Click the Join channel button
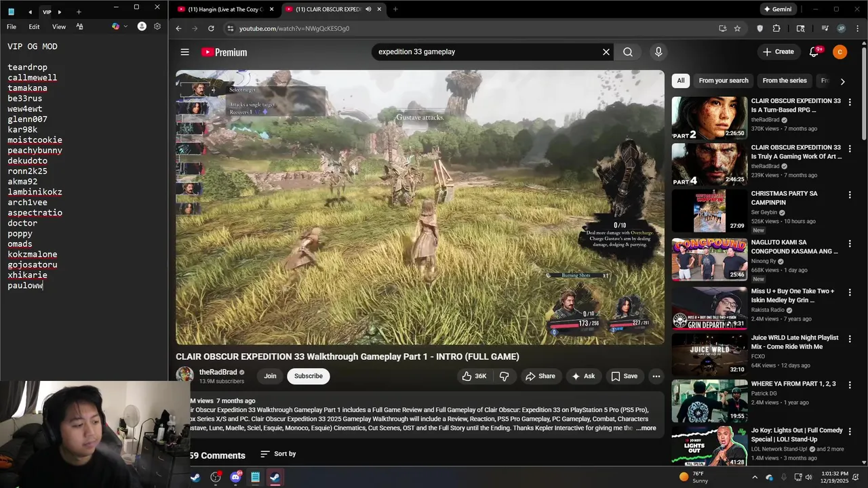Image resolution: width=868 pixels, height=488 pixels. 270,376
